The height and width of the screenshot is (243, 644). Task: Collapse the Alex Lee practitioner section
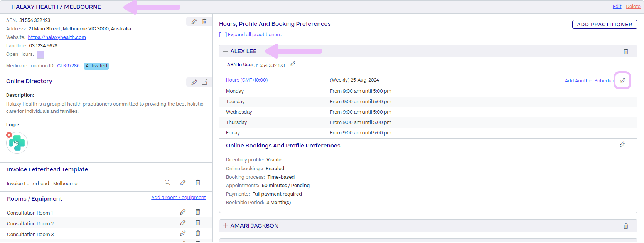(x=226, y=51)
